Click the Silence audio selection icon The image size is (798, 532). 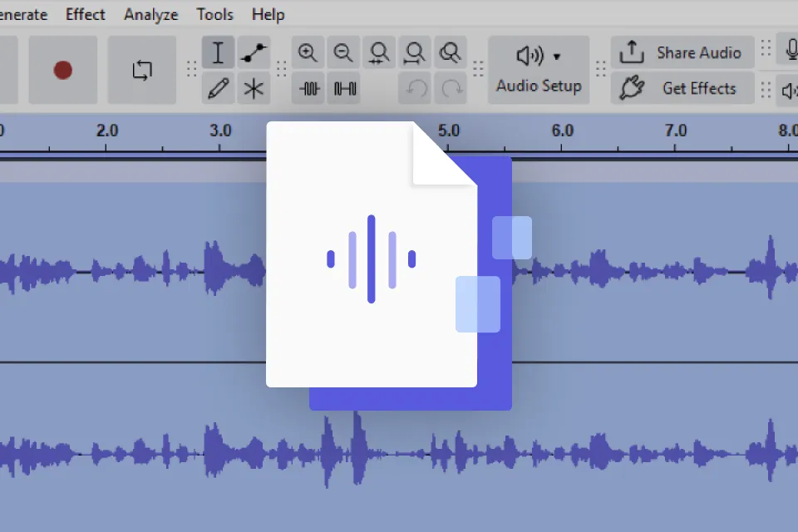pos(344,89)
